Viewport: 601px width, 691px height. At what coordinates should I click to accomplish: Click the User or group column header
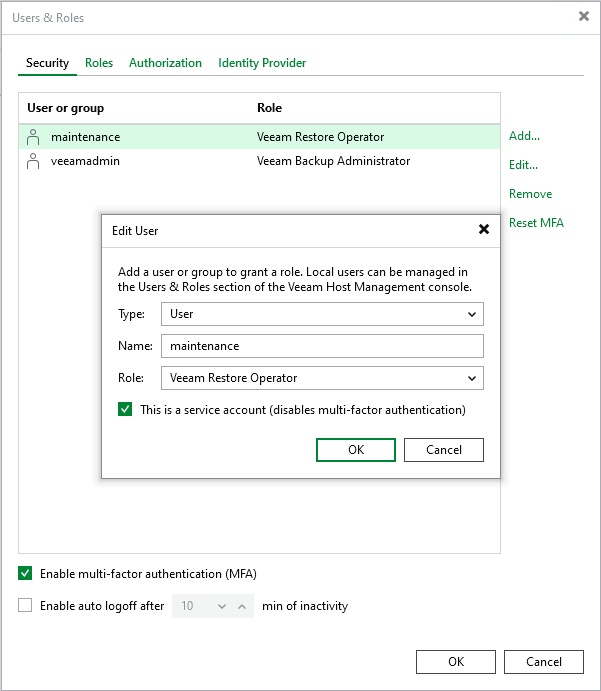tap(66, 108)
